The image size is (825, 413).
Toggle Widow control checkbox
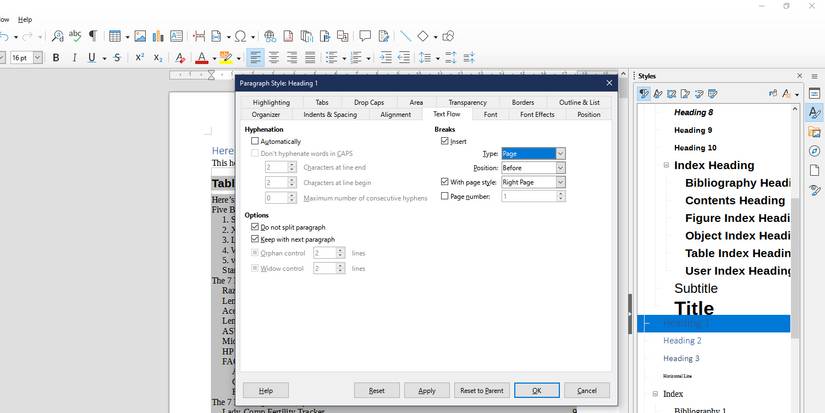click(x=255, y=268)
